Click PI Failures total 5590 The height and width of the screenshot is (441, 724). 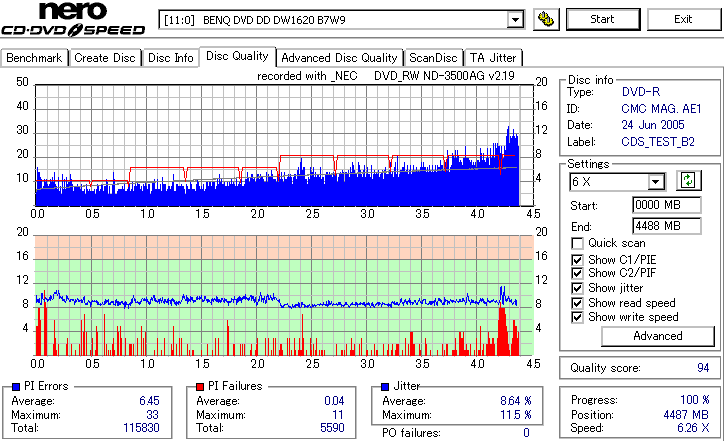(332, 428)
